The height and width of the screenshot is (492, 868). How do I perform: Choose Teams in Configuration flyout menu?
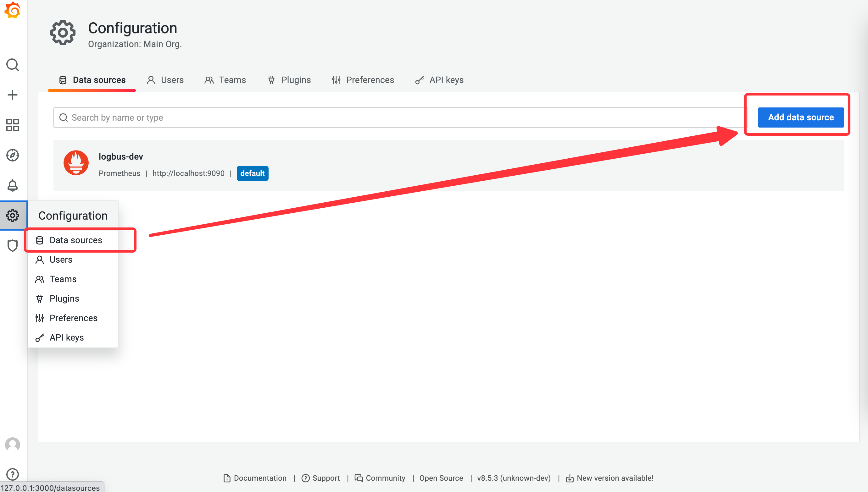click(x=73, y=279)
